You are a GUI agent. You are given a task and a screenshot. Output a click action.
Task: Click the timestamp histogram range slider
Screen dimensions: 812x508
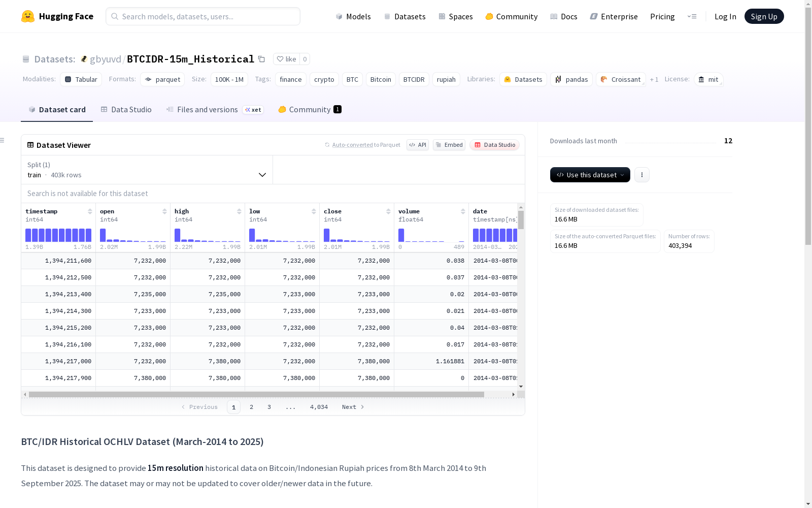[x=58, y=235]
